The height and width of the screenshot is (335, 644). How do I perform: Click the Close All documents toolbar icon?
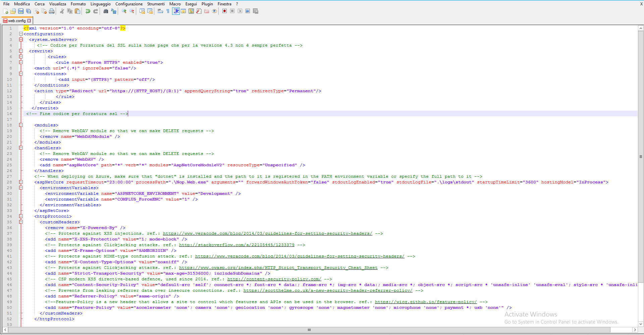[x=44, y=11]
